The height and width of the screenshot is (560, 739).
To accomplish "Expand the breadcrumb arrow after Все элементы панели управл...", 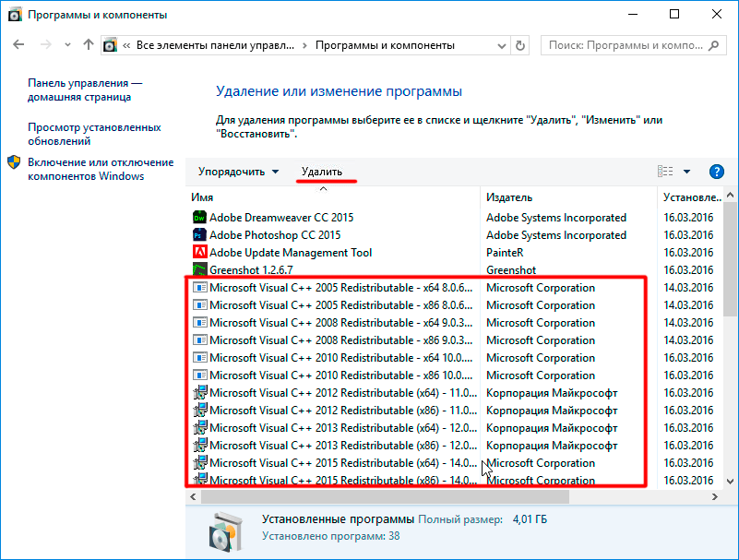I will 305,45.
